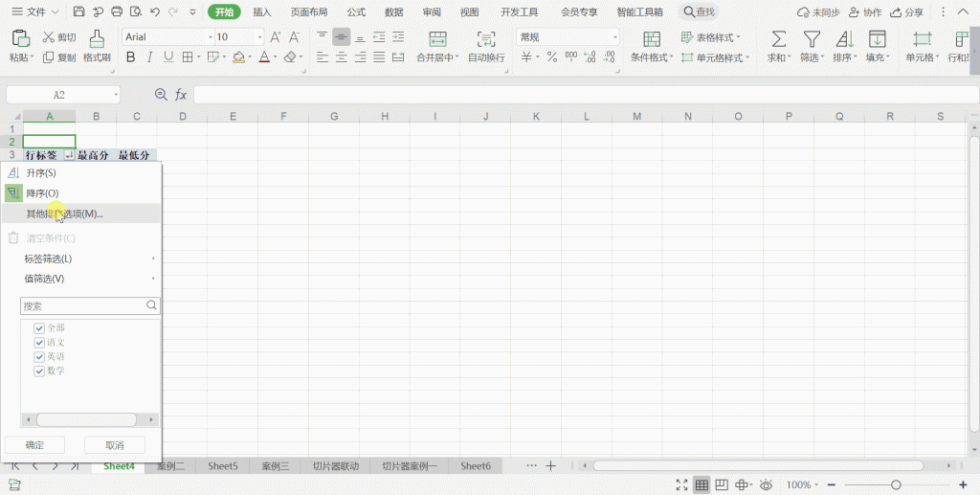Click the percent style icon
The height and width of the screenshot is (495, 980).
point(552,57)
